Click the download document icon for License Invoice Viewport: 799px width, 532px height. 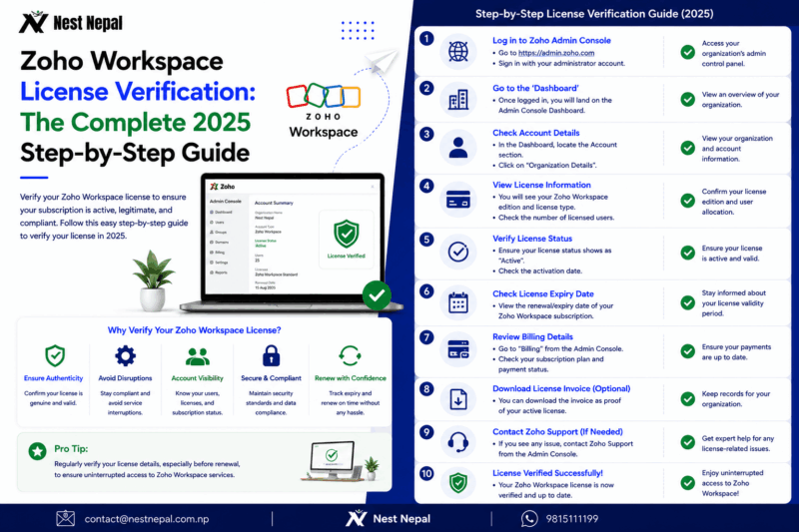(x=458, y=399)
